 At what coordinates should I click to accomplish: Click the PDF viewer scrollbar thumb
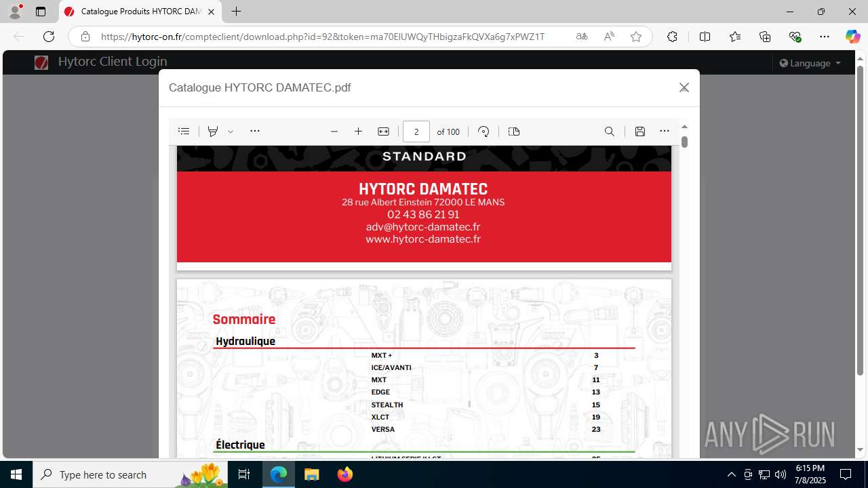click(x=684, y=142)
